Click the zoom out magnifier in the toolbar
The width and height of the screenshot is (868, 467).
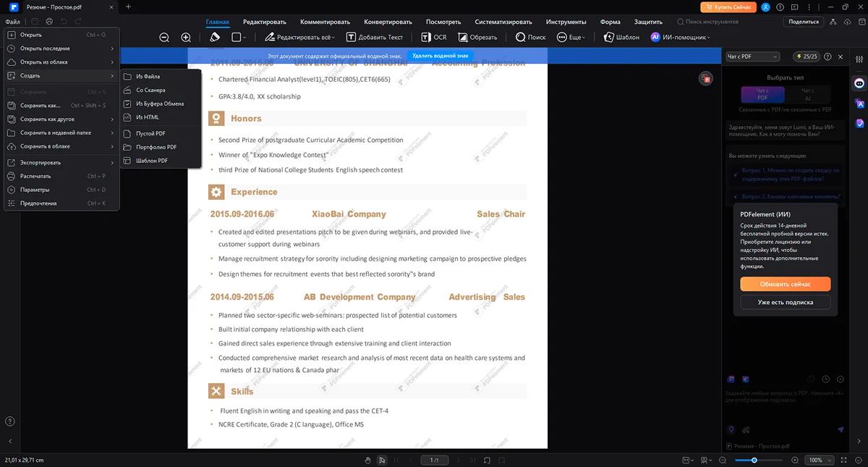[164, 37]
